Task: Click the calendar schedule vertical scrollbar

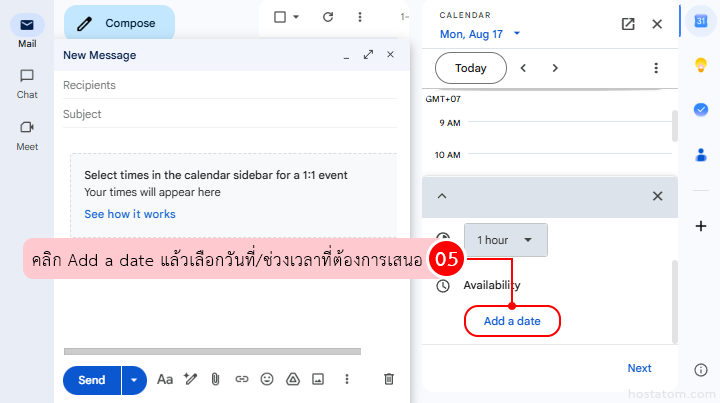Action: pyautogui.click(x=675, y=126)
